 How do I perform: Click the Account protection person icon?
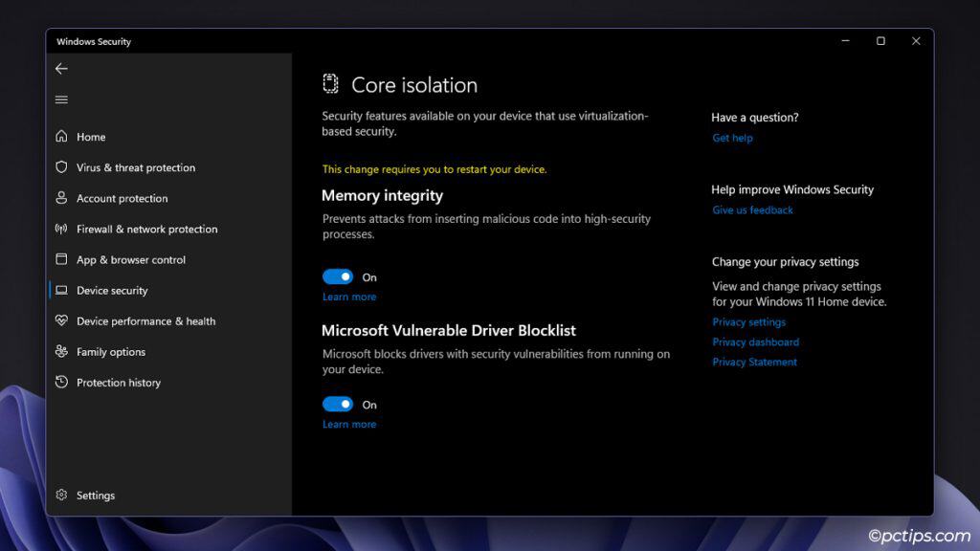(62, 198)
